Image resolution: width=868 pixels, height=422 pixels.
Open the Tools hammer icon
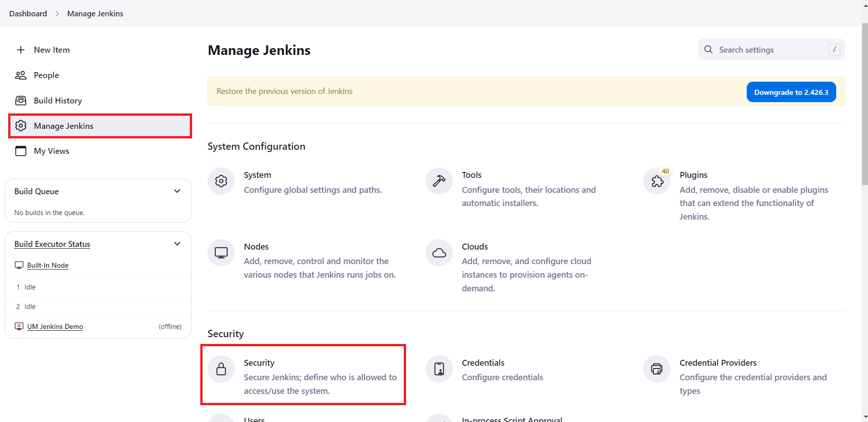439,181
